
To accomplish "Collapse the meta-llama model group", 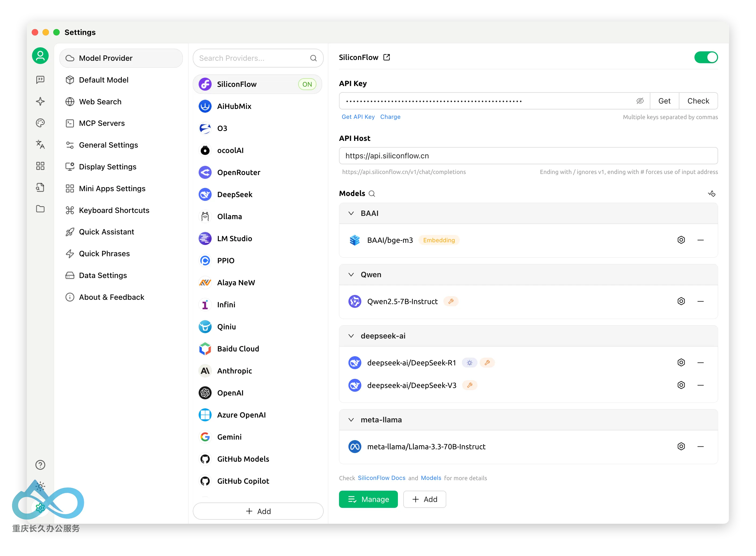I will point(351,420).
